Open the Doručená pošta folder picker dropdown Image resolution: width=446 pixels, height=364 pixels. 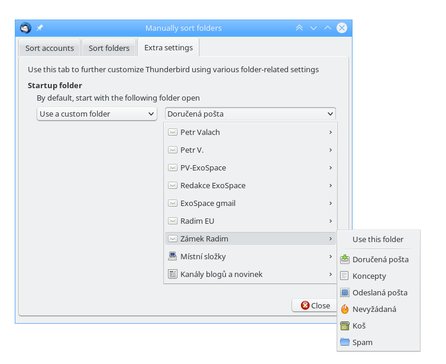pos(250,114)
